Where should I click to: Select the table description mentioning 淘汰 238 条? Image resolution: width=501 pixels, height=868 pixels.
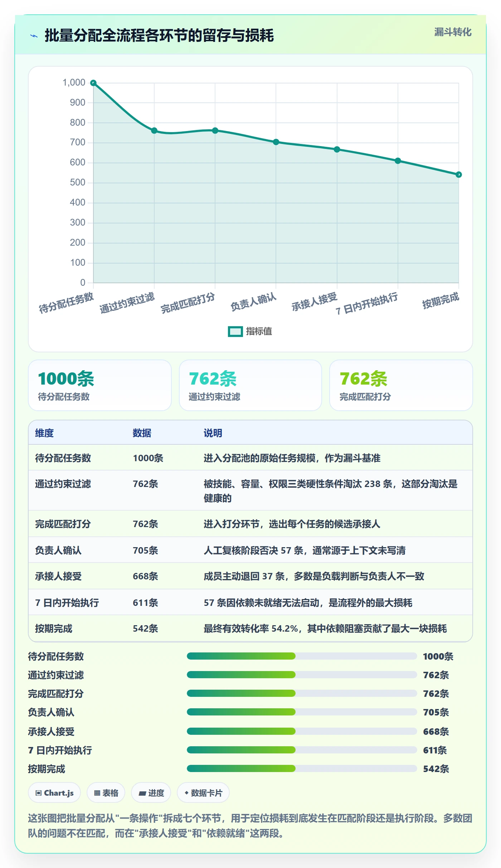point(331,491)
